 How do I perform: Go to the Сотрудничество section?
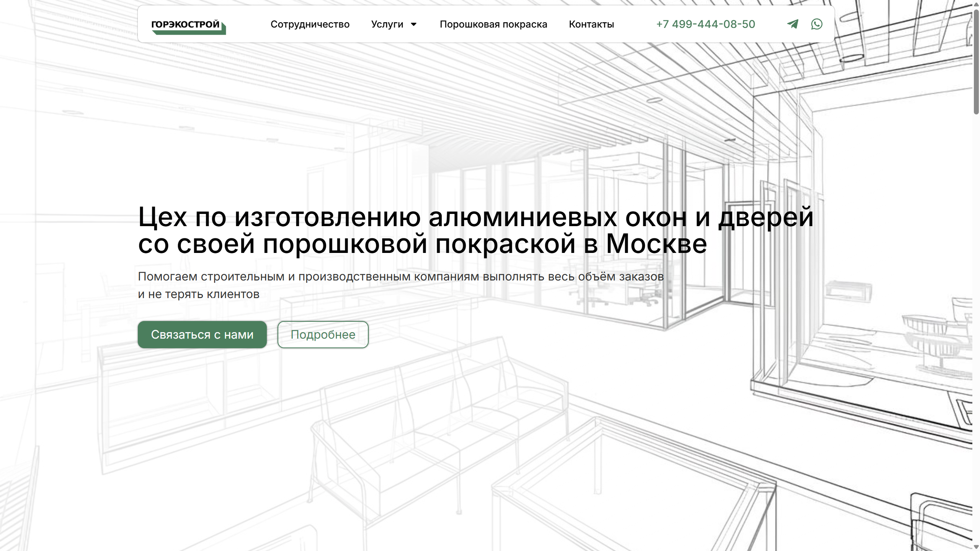point(310,24)
